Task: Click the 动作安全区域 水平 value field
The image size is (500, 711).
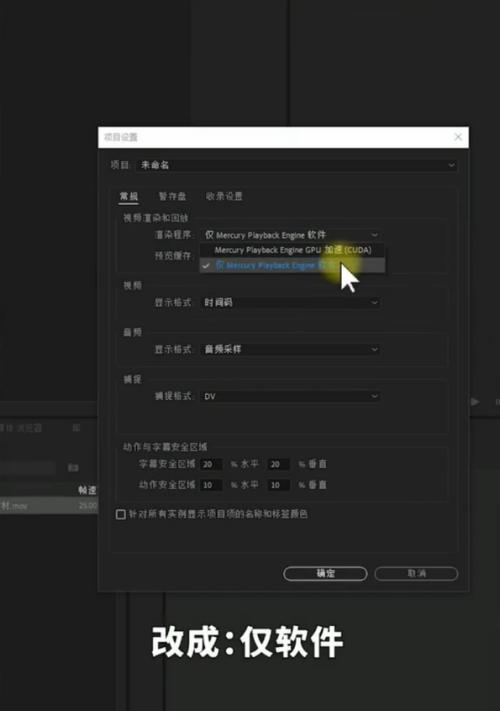Action: (211, 485)
